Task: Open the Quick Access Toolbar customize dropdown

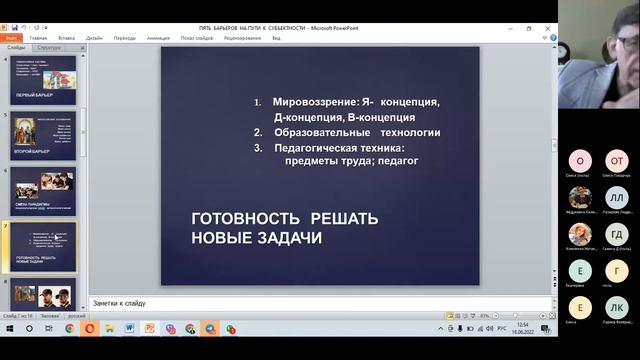Action: point(46,28)
